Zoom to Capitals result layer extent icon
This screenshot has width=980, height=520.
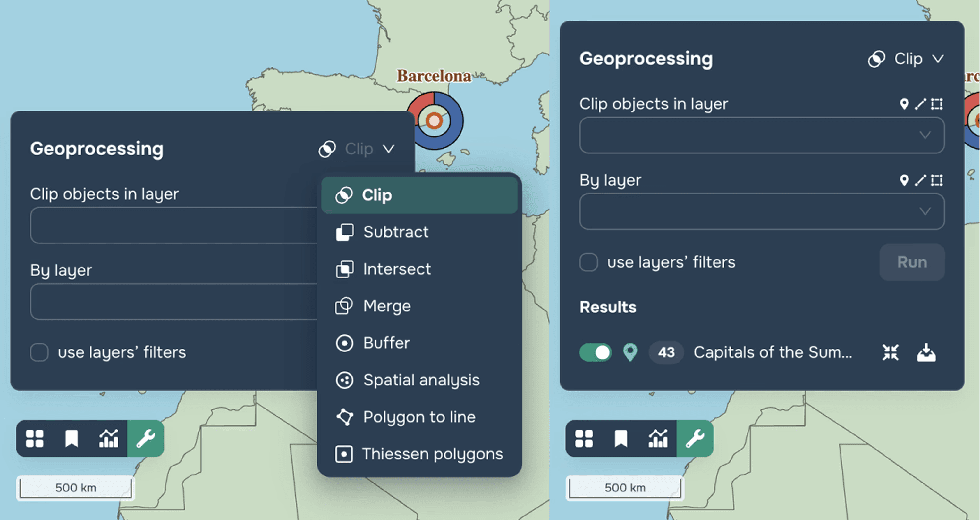click(890, 352)
